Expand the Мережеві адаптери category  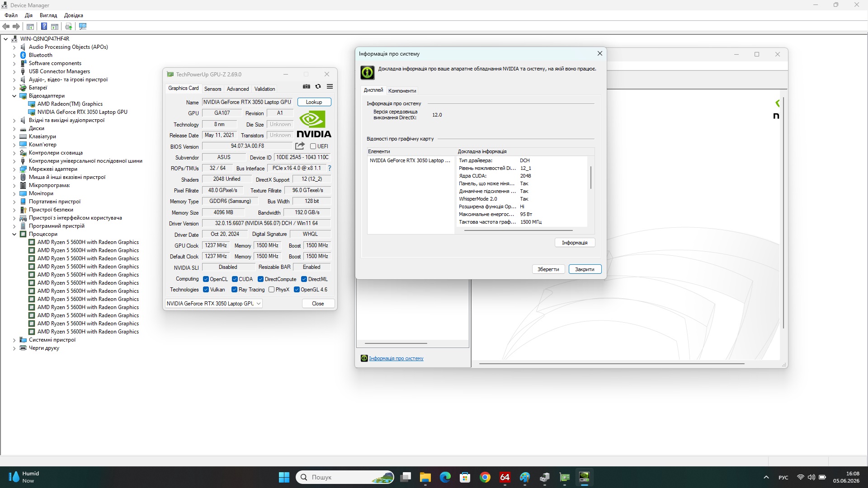click(14, 169)
